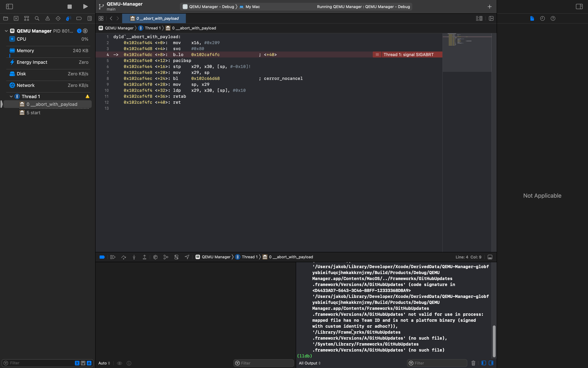This screenshot has width=588, height=368.
Task: Open Simulate Location arrow
Action: 187,257
